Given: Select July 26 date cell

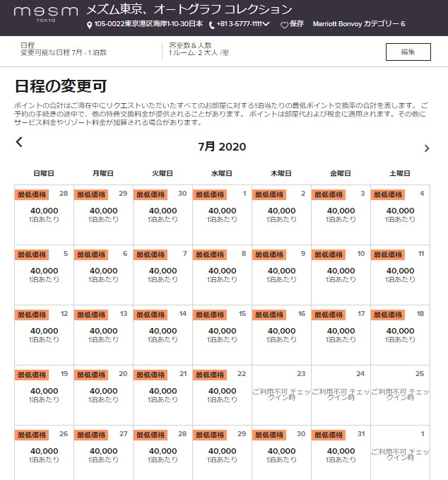Looking at the screenshot, I should pos(44,452).
